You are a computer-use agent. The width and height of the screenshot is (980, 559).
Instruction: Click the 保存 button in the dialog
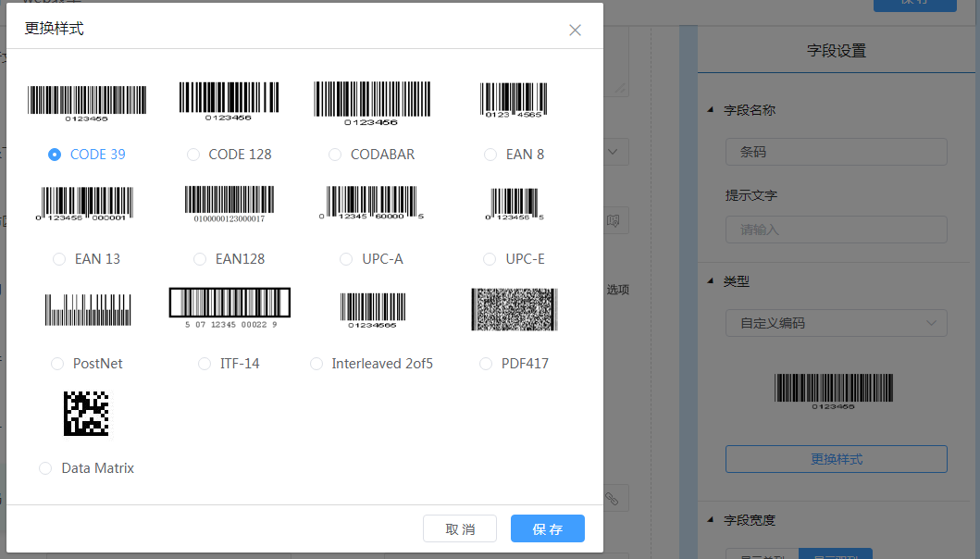pos(548,529)
